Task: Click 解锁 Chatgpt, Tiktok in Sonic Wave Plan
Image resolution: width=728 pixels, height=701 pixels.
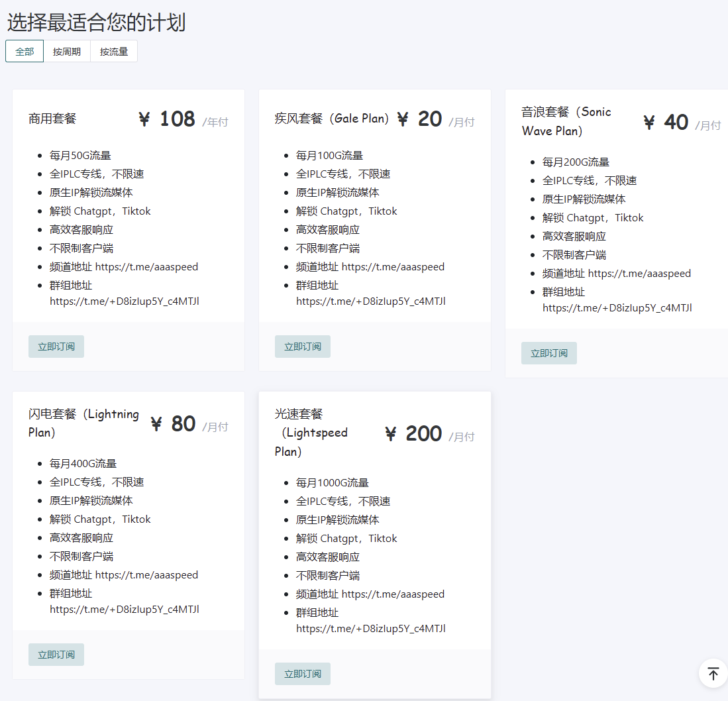Action: pos(593,218)
